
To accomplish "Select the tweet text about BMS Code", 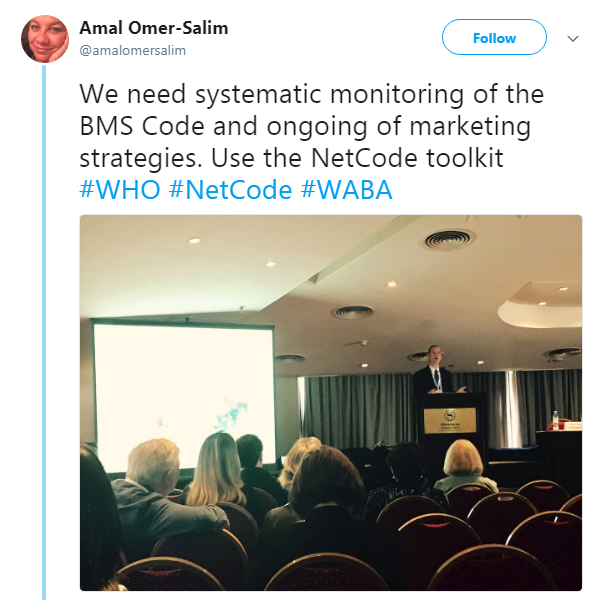I will (x=311, y=126).
